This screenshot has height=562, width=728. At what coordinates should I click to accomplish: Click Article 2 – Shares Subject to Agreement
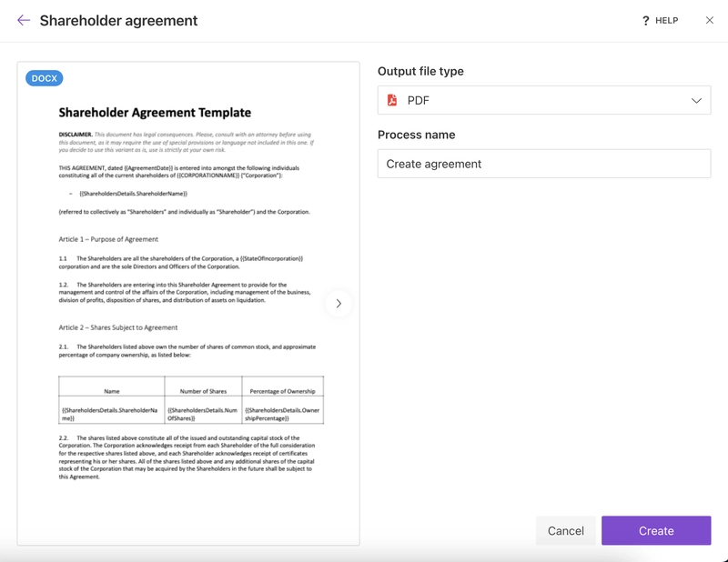tap(118, 327)
